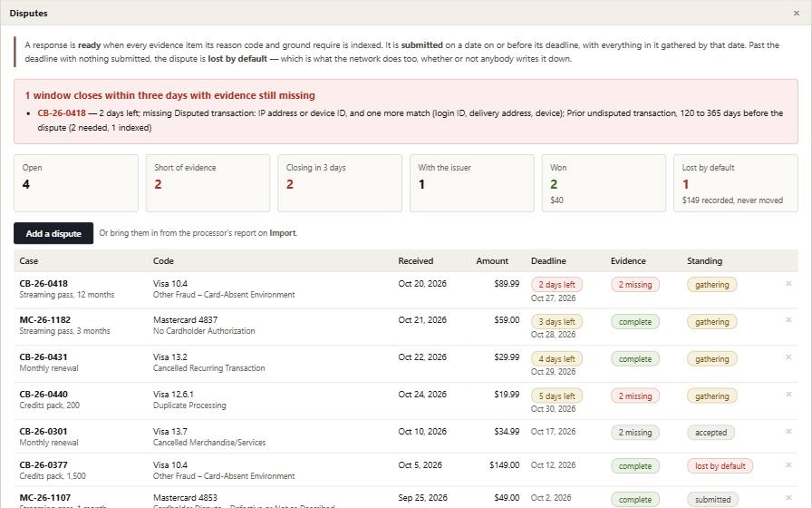Open case CB-26-0418 in the table

click(43, 284)
